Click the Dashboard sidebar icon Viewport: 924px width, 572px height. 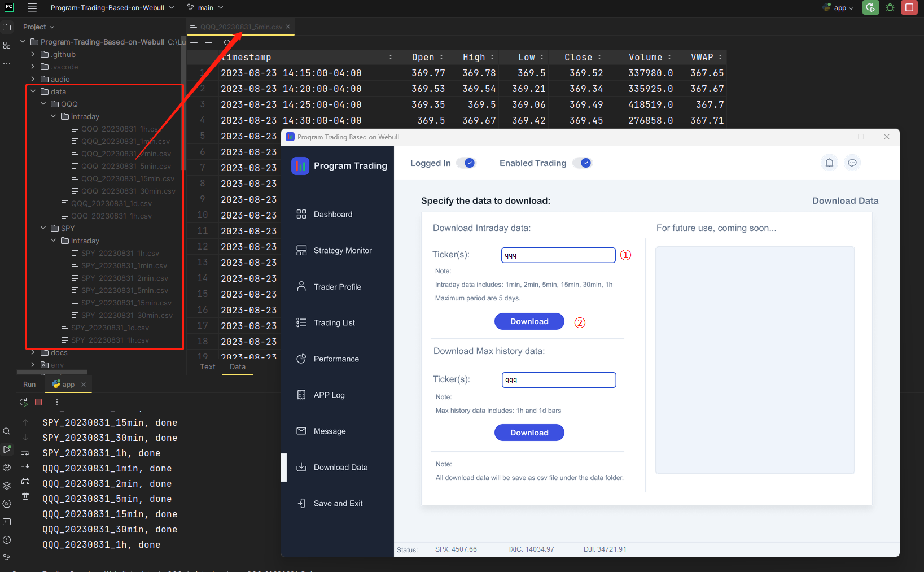301,214
